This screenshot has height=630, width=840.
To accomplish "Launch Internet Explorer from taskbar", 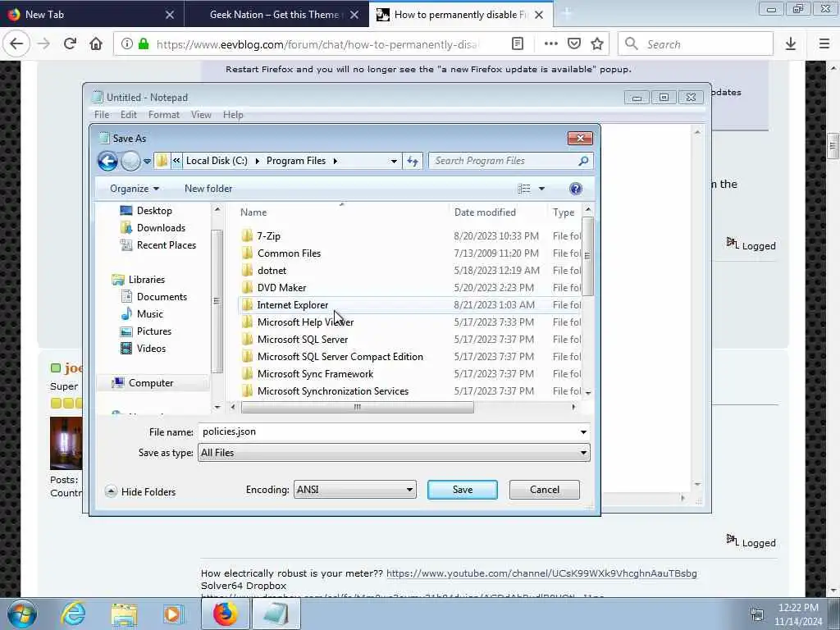I will coord(73,614).
